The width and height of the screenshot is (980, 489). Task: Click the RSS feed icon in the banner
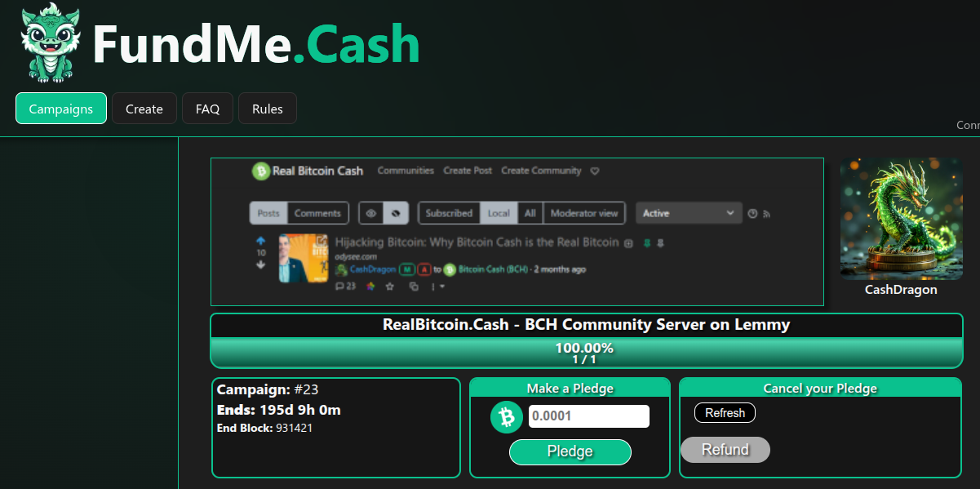click(x=767, y=214)
